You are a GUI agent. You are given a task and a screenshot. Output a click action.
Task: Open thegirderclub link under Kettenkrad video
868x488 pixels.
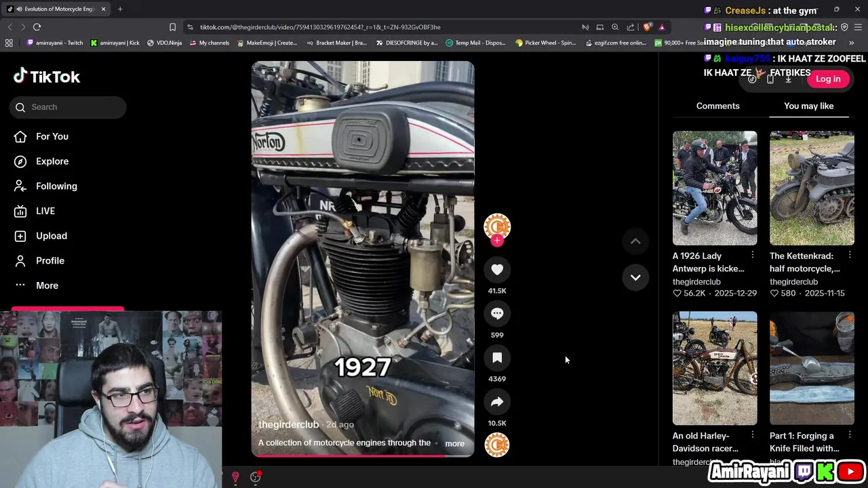(793, 282)
